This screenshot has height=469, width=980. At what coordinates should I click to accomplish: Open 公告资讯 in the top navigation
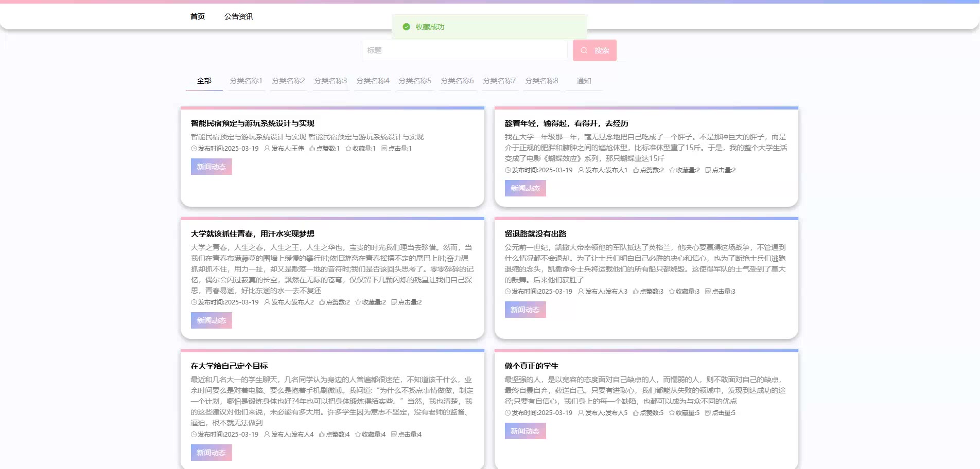(239, 16)
